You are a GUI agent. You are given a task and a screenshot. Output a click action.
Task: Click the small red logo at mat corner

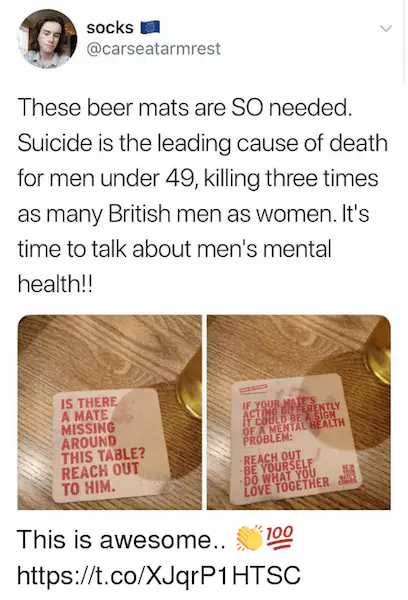348,475
